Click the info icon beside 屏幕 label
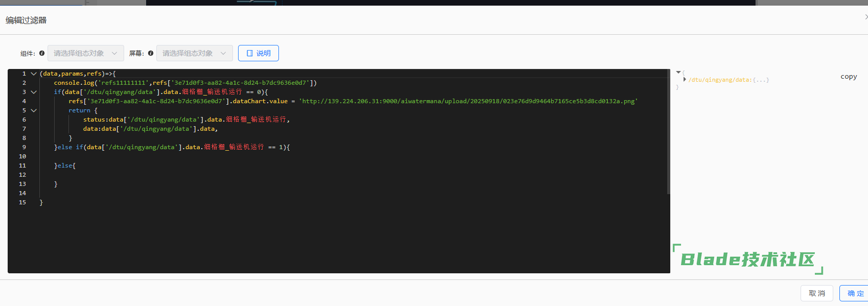 [151, 53]
